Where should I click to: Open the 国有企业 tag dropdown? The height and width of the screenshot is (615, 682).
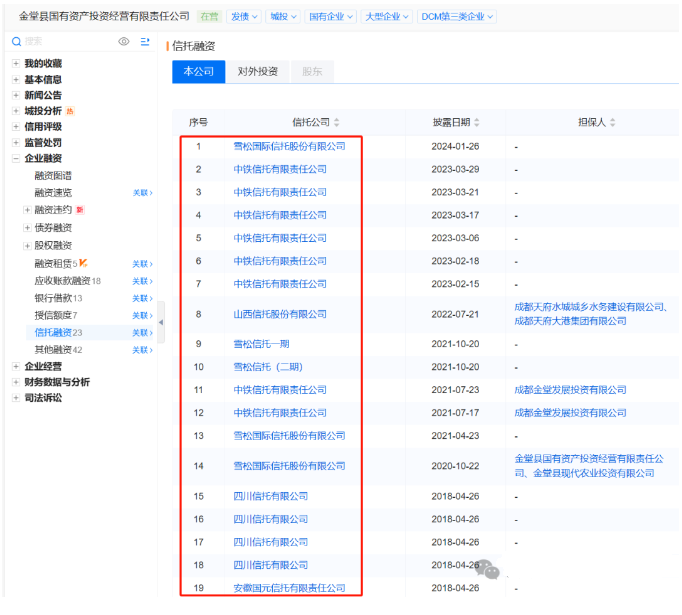coord(331,17)
